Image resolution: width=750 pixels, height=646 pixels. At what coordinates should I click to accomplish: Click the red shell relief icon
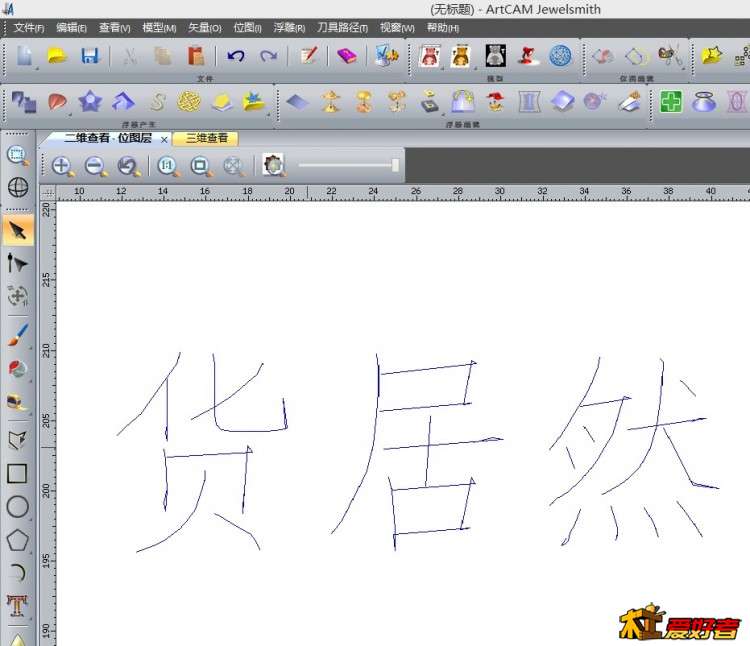pyautogui.click(x=57, y=102)
